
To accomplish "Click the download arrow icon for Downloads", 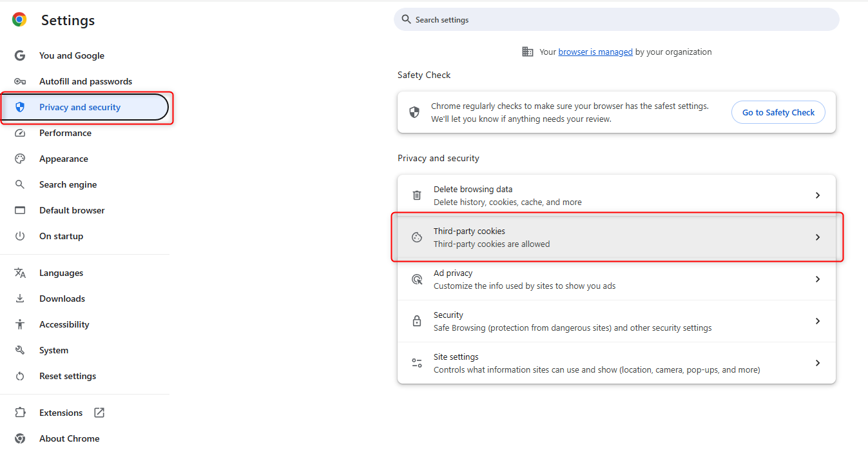I will click(x=20, y=299).
